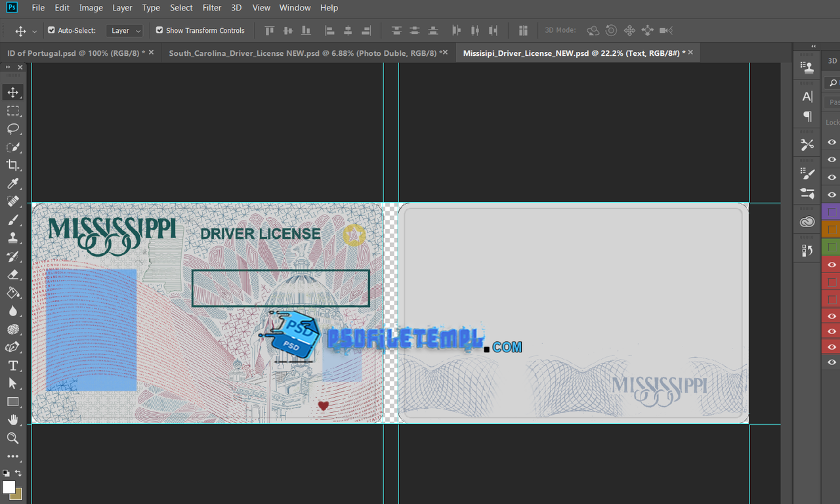Close the Missisipi_Driver_License_NEW.psd tab
This screenshot has width=840, height=504.
pyautogui.click(x=691, y=52)
